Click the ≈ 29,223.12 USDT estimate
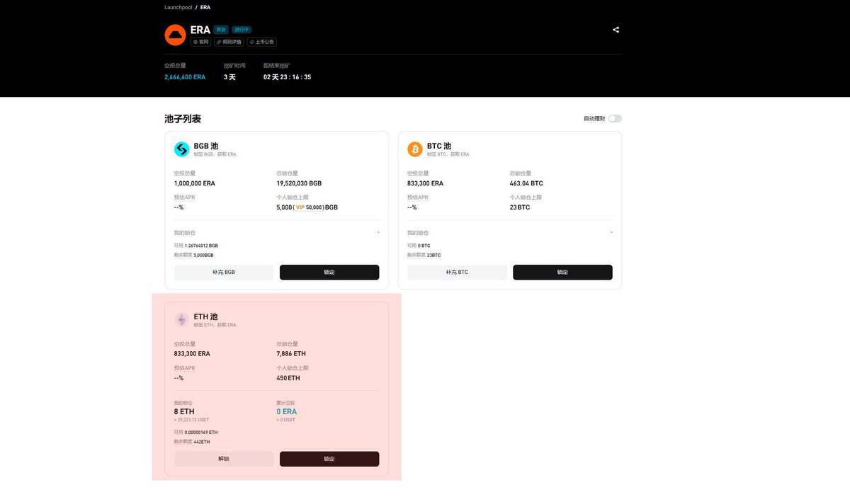 (191, 420)
